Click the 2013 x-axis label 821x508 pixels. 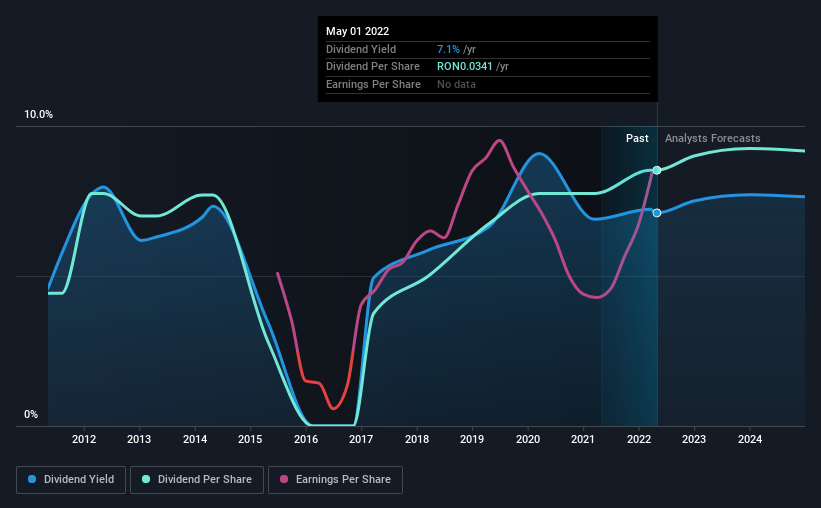point(139,439)
